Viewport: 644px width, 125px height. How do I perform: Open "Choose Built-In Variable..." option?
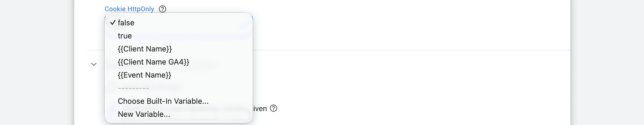coord(163,101)
